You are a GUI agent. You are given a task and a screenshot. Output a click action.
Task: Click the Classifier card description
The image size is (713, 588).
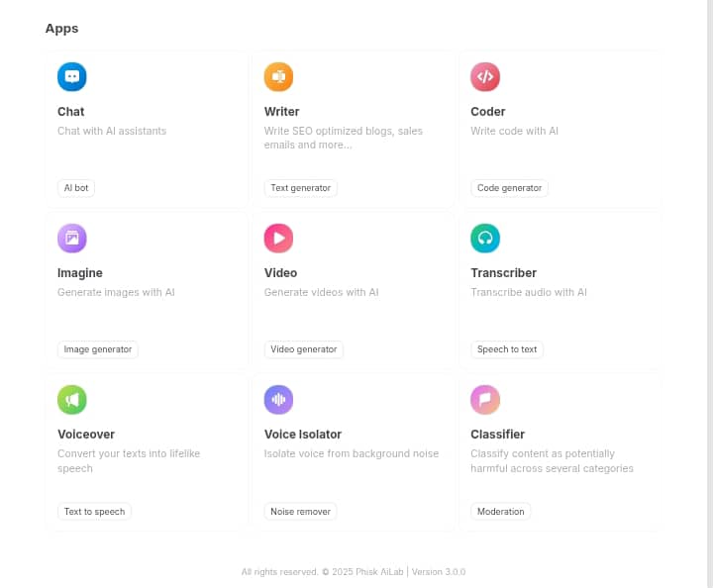(x=552, y=460)
